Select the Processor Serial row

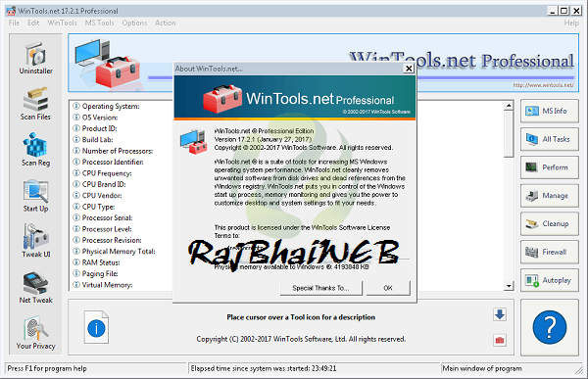[x=102, y=217]
